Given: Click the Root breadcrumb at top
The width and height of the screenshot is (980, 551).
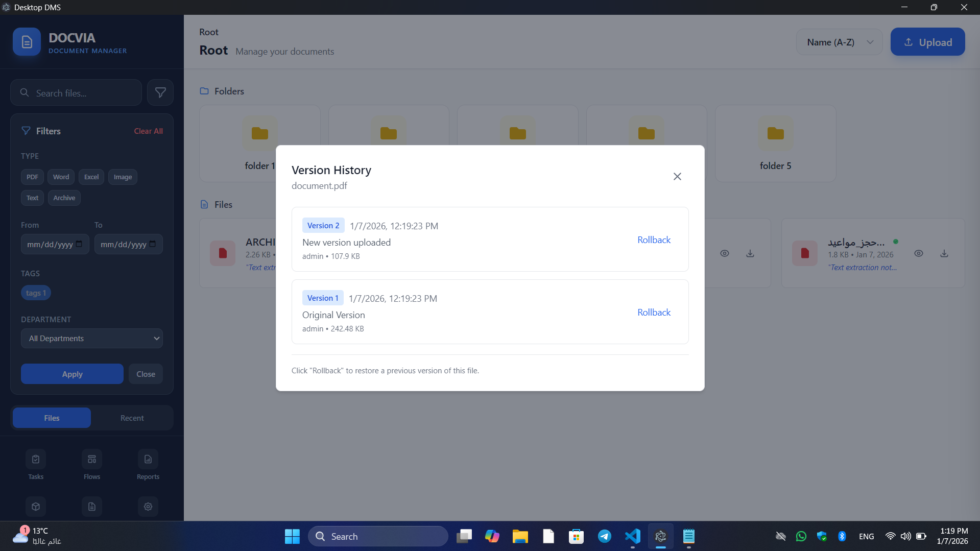Looking at the screenshot, I should coord(208,32).
